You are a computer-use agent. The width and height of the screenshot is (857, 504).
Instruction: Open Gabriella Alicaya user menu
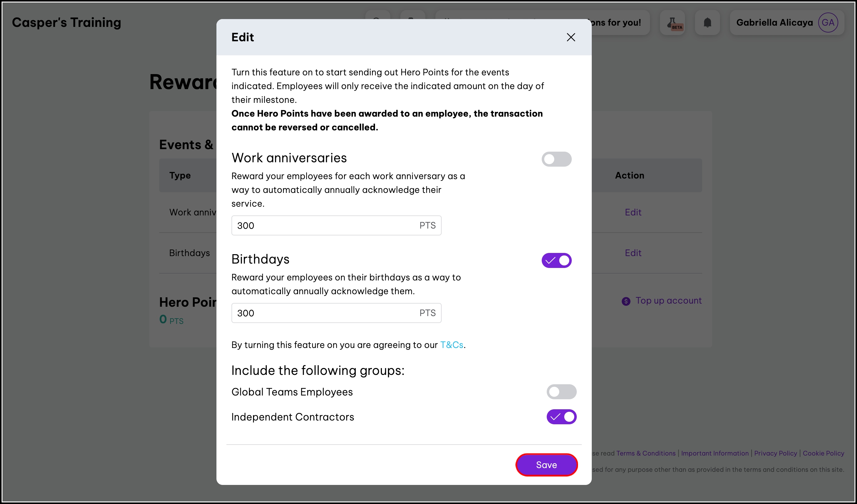tap(774, 23)
